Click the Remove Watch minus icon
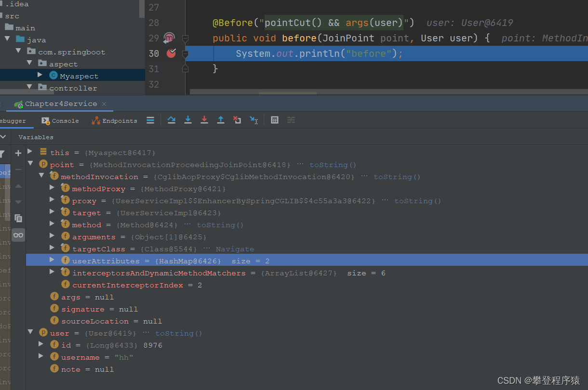Viewport: 588px width, 390px height. 18,169
